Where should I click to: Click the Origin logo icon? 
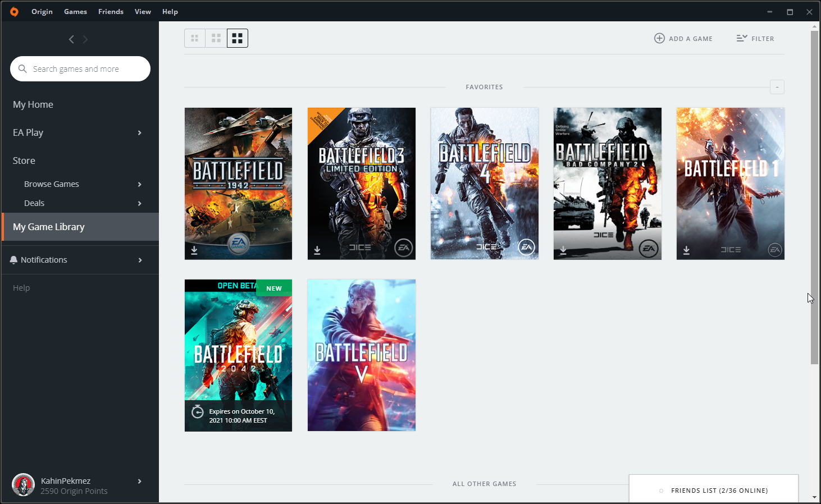[x=14, y=11]
